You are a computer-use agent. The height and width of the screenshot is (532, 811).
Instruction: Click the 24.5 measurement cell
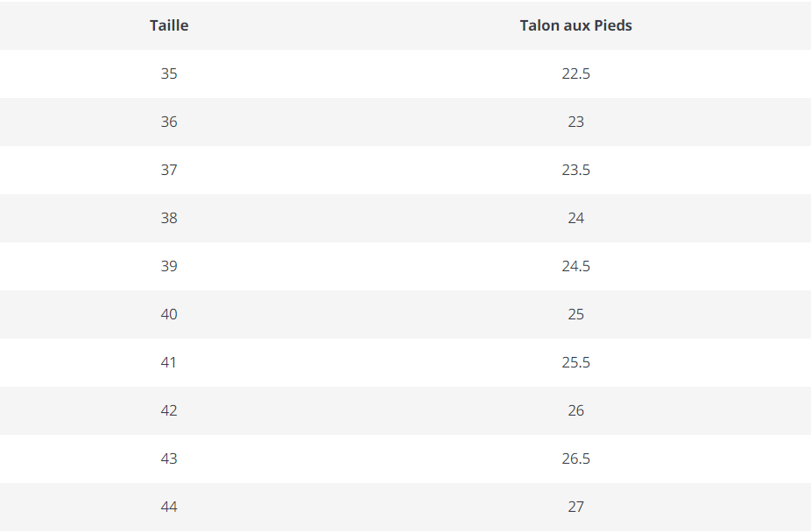click(x=575, y=266)
